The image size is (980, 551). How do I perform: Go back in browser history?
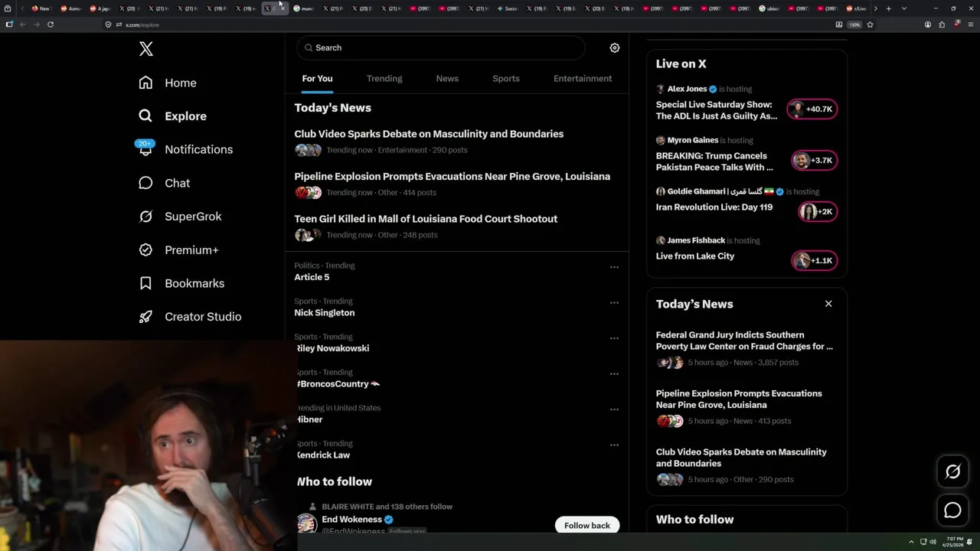[23, 24]
